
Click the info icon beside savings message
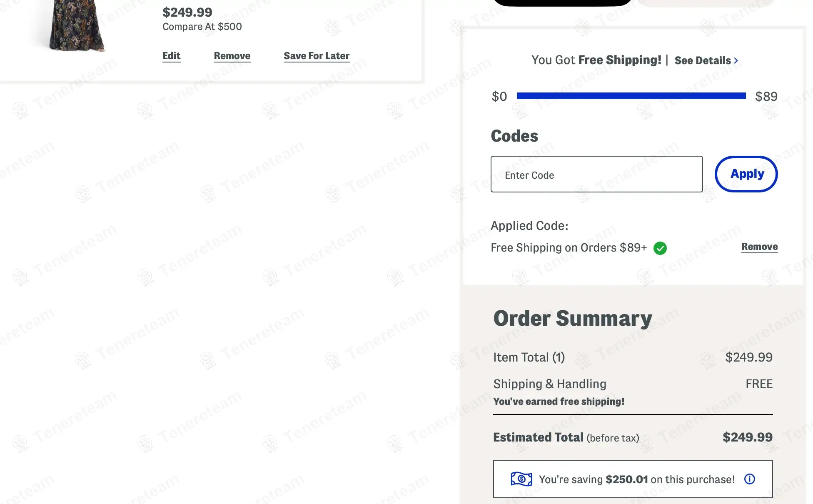pos(749,479)
